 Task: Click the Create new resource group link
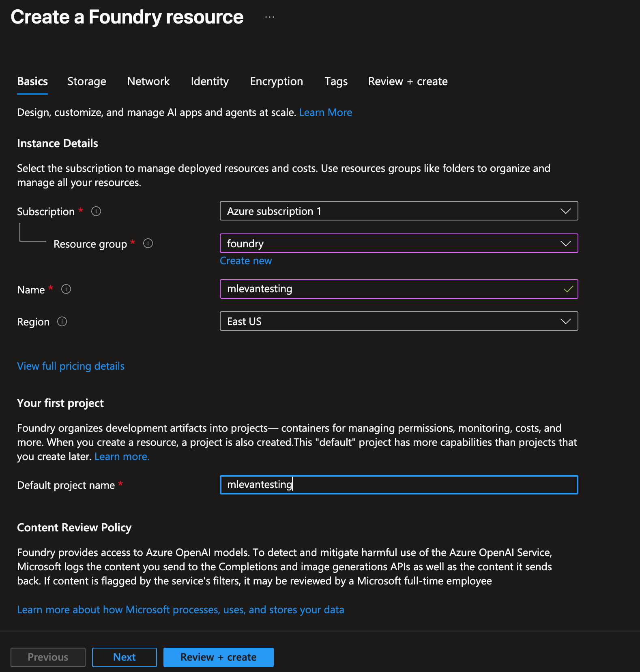click(246, 261)
